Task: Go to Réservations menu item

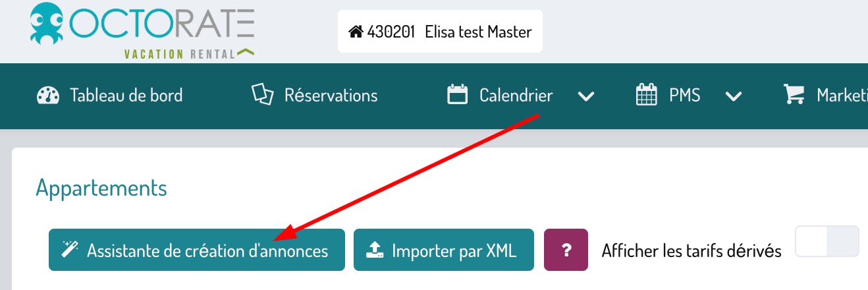Action: point(331,96)
